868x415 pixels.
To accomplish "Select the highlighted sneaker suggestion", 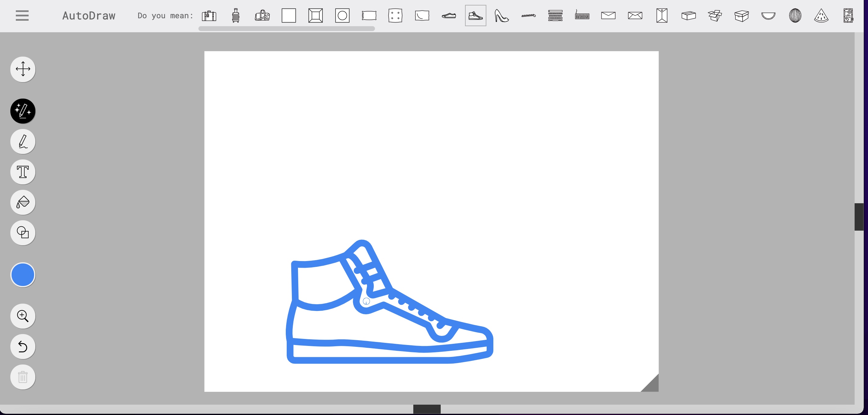I will [475, 16].
